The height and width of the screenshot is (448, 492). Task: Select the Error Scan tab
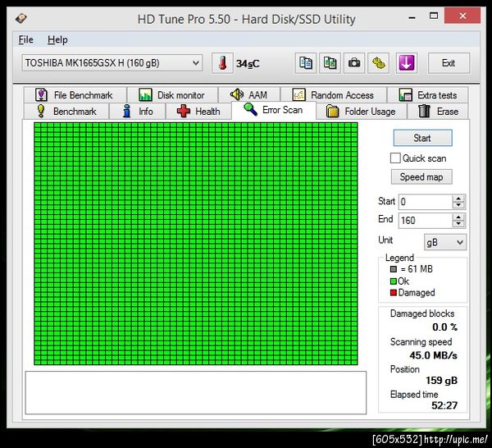click(274, 110)
